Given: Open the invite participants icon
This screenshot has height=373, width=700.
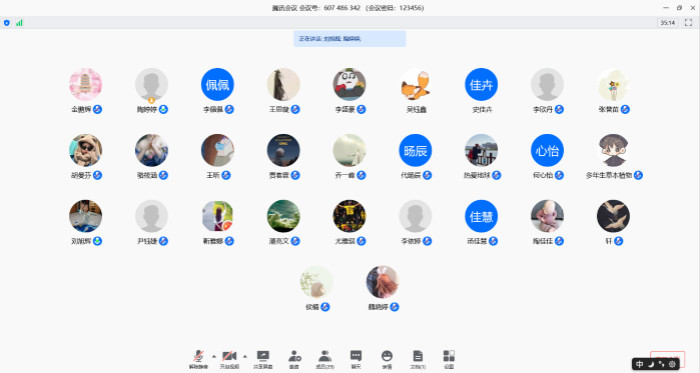Looking at the screenshot, I should (294, 359).
